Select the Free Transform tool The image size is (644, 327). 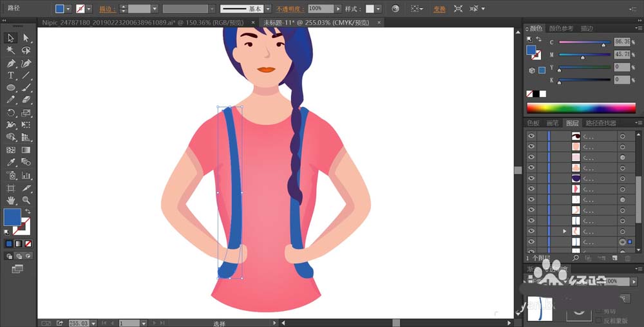click(26, 125)
